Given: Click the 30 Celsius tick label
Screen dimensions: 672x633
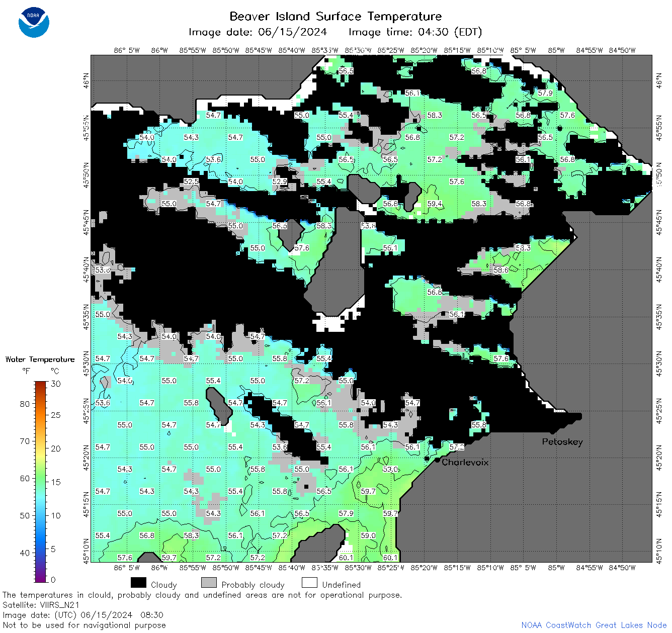Looking at the screenshot, I should tap(56, 384).
